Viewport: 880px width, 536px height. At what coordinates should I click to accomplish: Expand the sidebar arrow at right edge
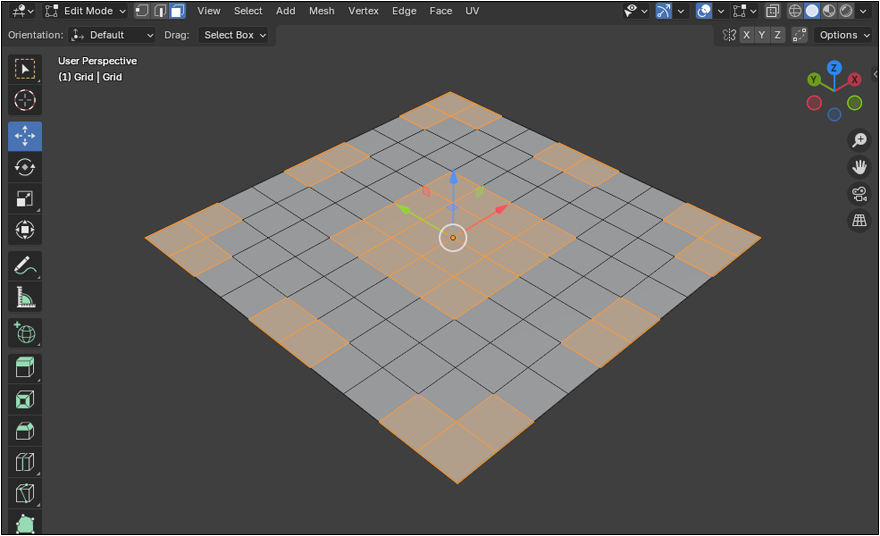coord(875,74)
